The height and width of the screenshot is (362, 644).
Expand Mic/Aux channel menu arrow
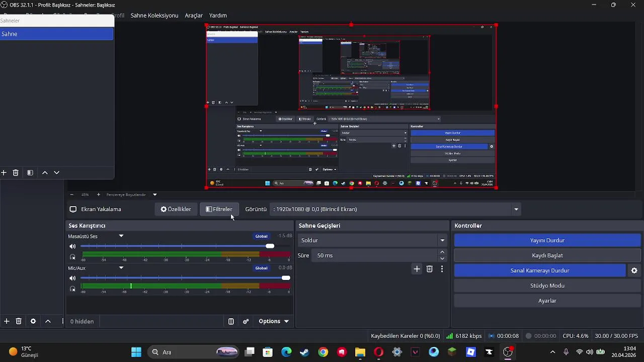pyautogui.click(x=121, y=268)
